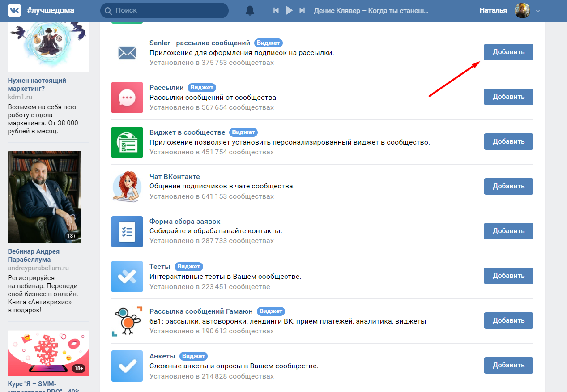
Task: Add the Тесты app
Action: [x=508, y=276]
